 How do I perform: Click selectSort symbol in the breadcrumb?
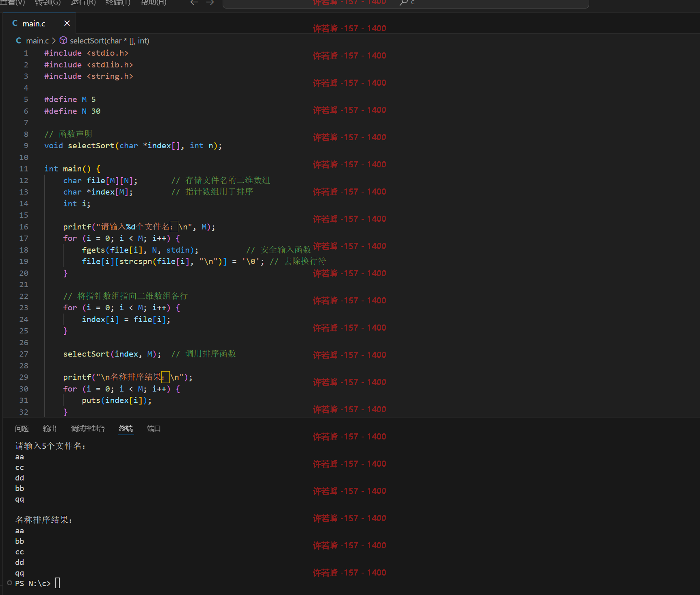109,41
